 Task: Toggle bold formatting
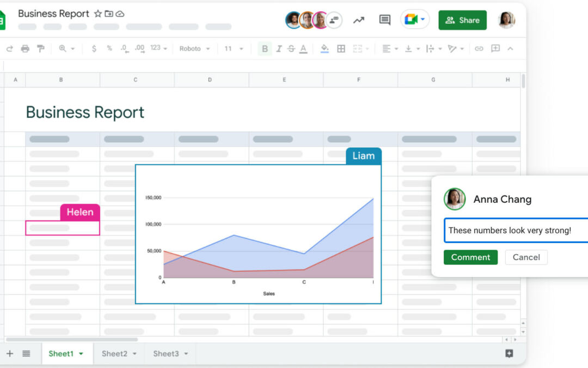click(x=265, y=49)
